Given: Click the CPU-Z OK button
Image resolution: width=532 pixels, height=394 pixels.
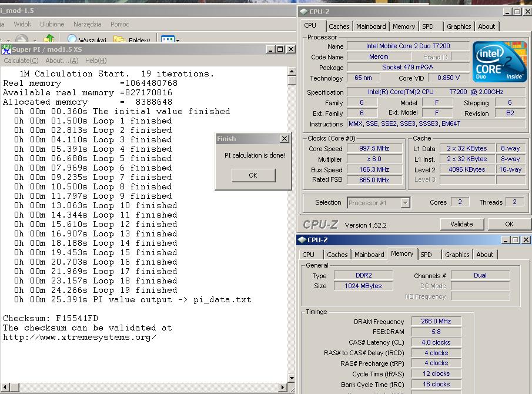Looking at the screenshot, I should coord(509,224).
